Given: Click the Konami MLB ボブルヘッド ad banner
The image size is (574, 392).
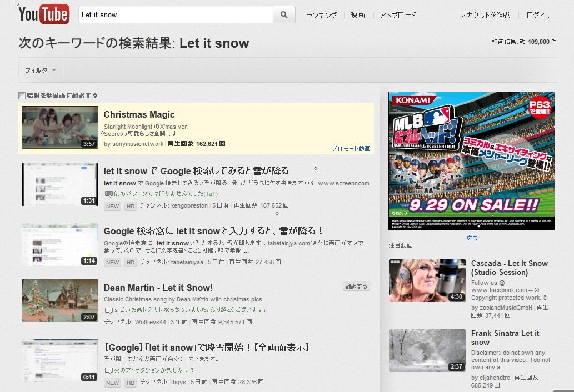Looking at the screenshot, I should point(472,161).
